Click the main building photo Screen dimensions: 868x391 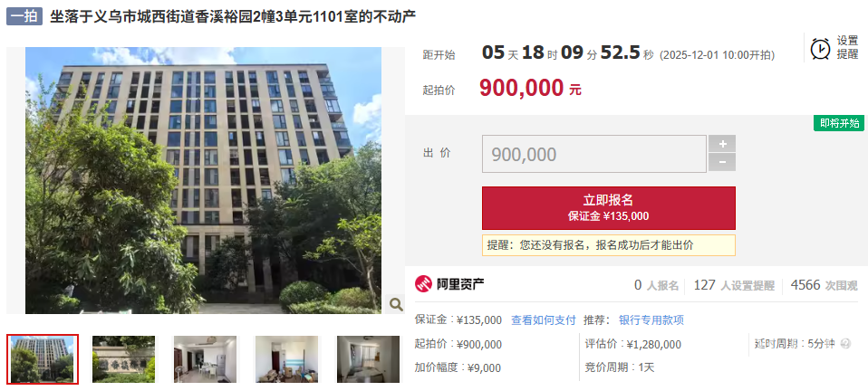point(204,180)
